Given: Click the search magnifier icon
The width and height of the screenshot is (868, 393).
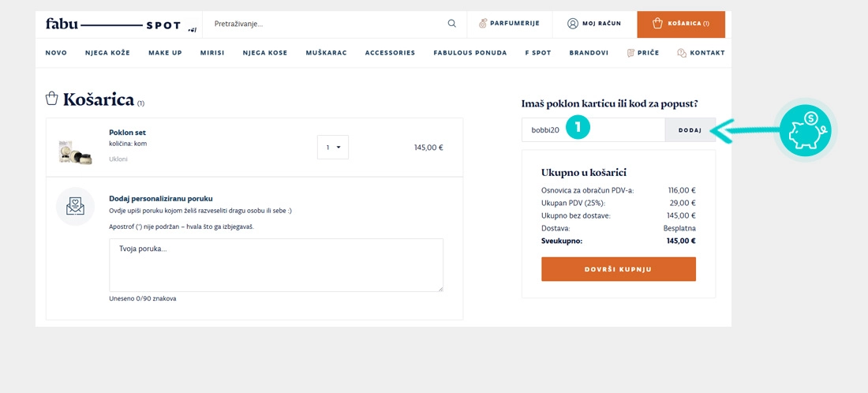Looking at the screenshot, I should (451, 24).
